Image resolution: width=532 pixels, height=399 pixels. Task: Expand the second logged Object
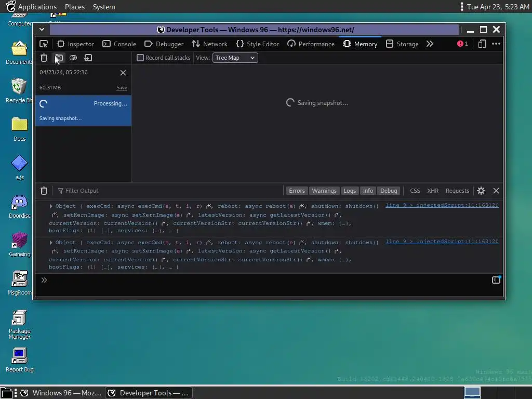coord(51,242)
